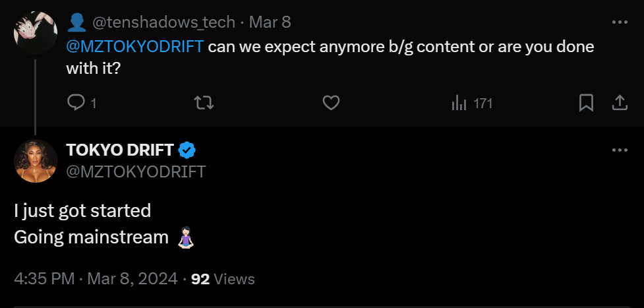Click the "I just got started" tweet text
The image size is (644, 308).
point(82,211)
